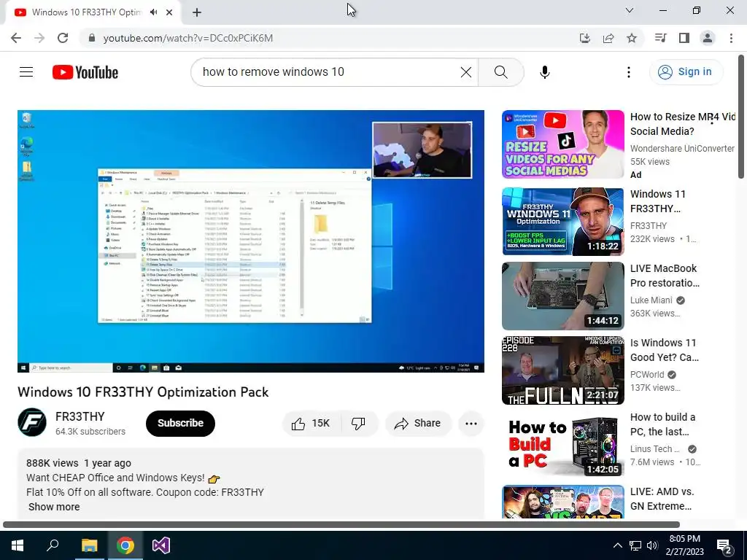Image resolution: width=747 pixels, height=560 pixels.
Task: Click the Sign in button
Action: (686, 72)
